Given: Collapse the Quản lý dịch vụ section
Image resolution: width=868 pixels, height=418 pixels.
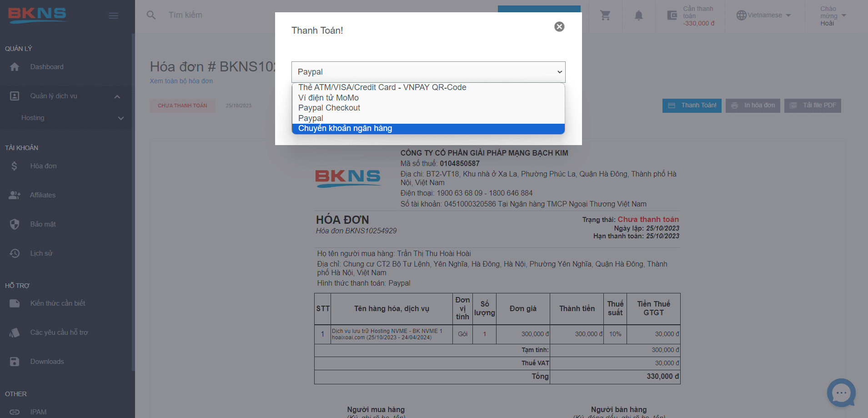Looking at the screenshot, I should tap(117, 96).
